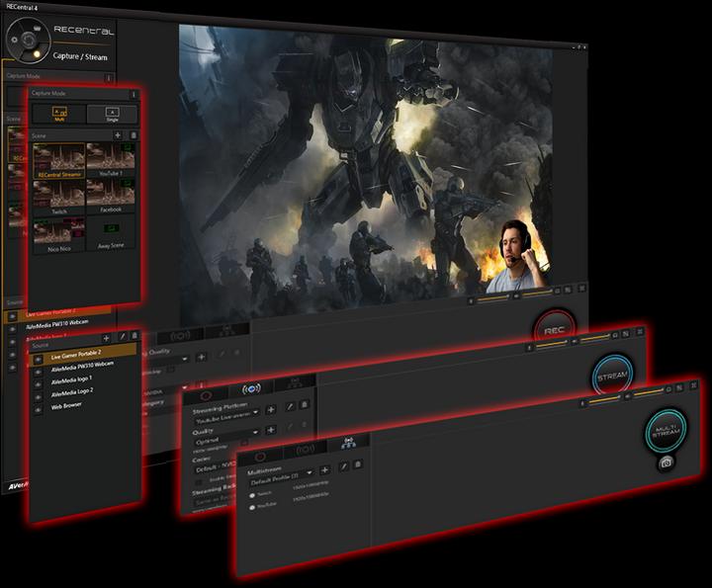The width and height of the screenshot is (712, 588).
Task: Select active Stream tab in Stream panel
Action: coord(251,389)
